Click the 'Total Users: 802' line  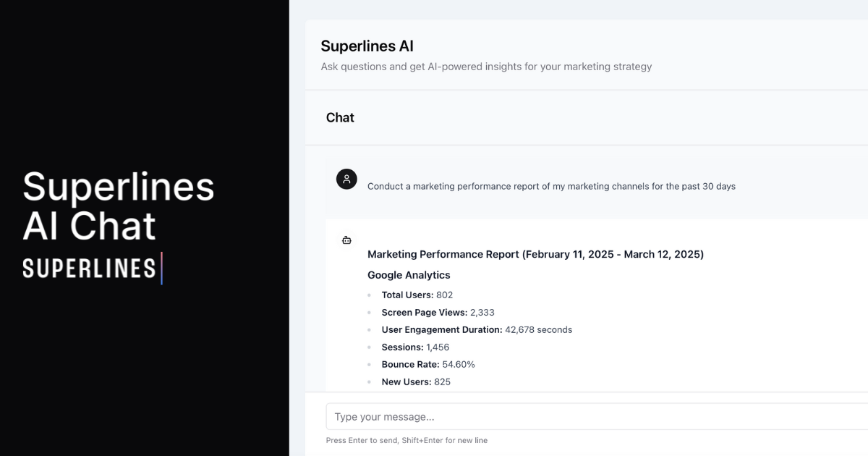[417, 295]
